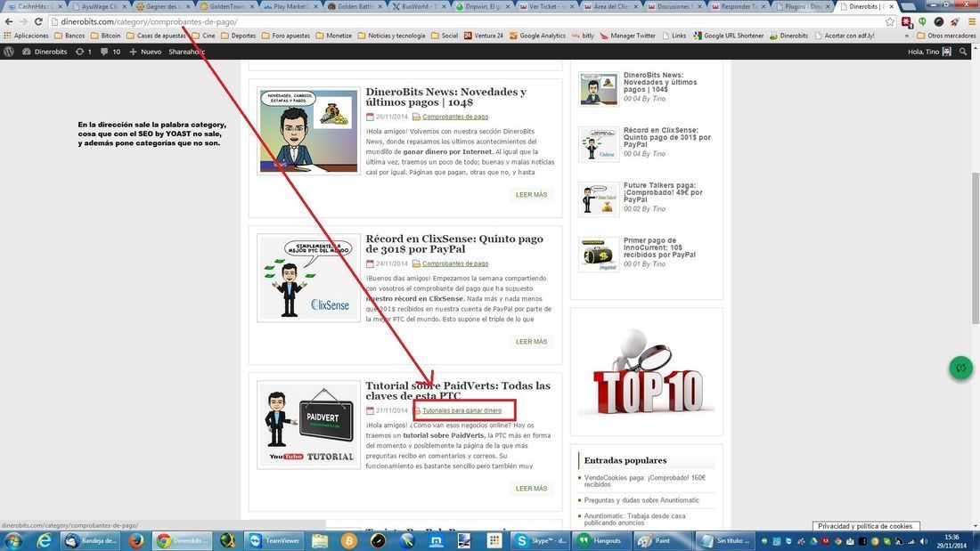Screen dimensions: 980x551
Task: Open the Casas de apuestas bookmarks folder
Action: pos(156,36)
